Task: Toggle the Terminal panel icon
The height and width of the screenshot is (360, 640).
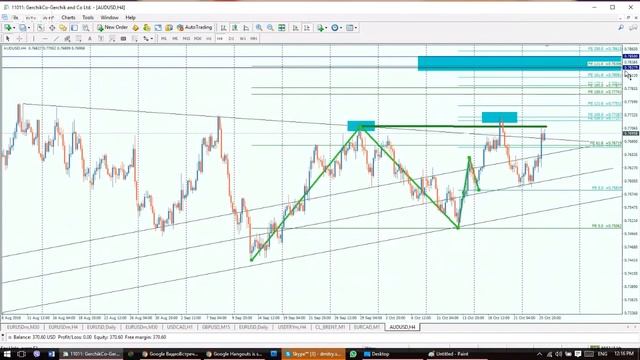Action: [x=74, y=28]
